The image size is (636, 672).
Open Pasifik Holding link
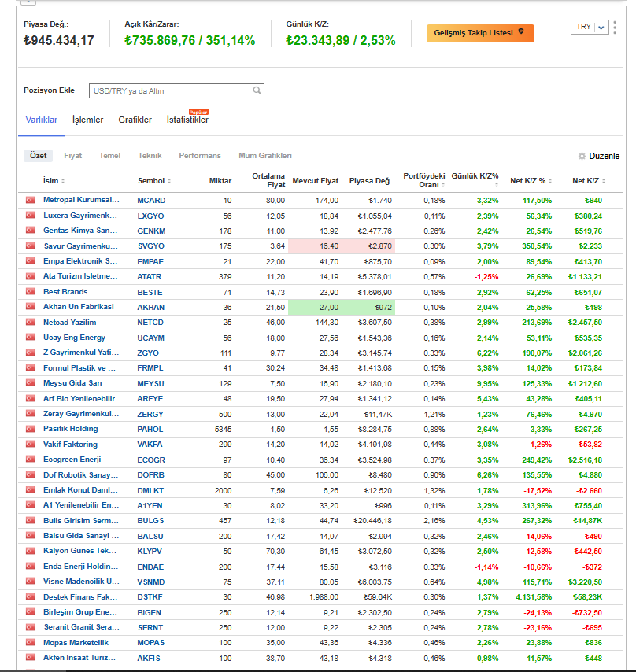click(x=70, y=429)
